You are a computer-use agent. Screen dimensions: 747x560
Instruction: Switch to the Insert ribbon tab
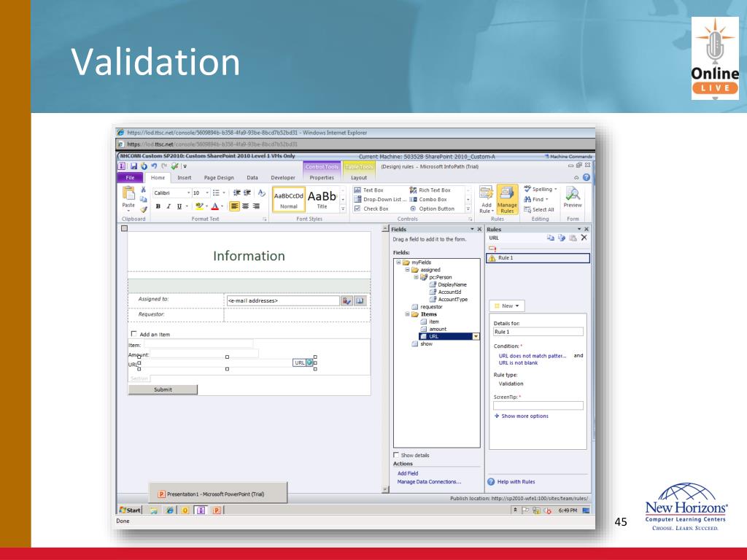point(185,178)
